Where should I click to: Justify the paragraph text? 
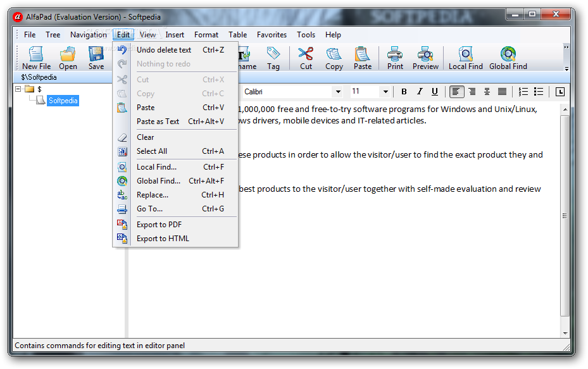(x=502, y=92)
